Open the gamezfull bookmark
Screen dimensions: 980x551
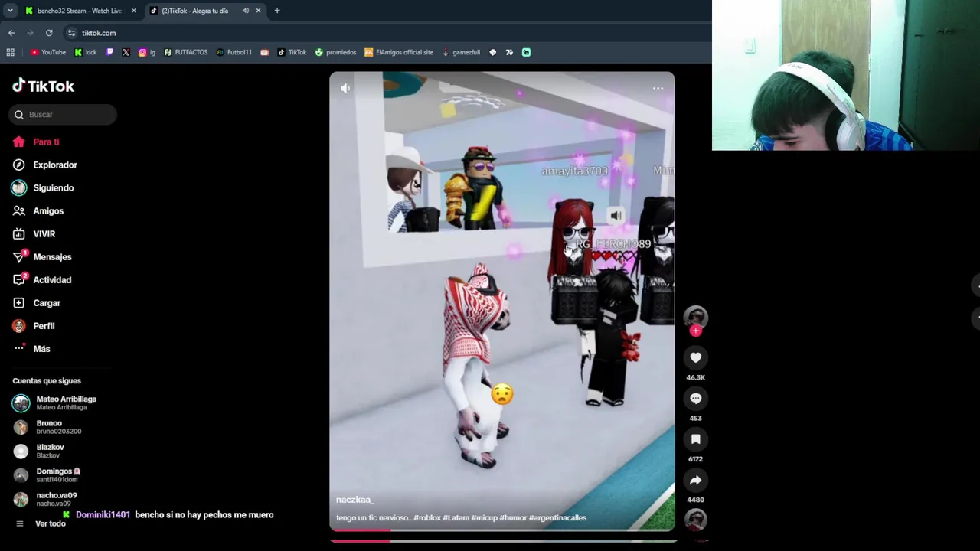[x=460, y=52]
